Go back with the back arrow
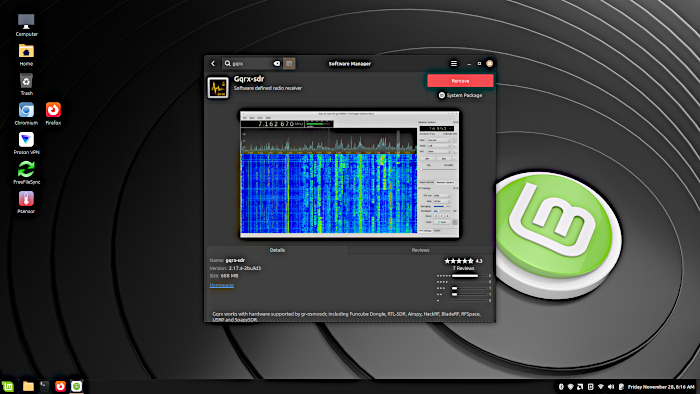The image size is (700, 394). tap(213, 63)
